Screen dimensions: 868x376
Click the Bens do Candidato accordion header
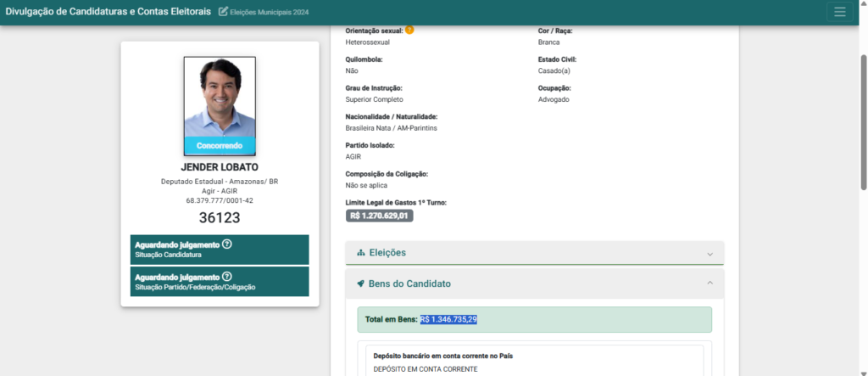(535, 284)
